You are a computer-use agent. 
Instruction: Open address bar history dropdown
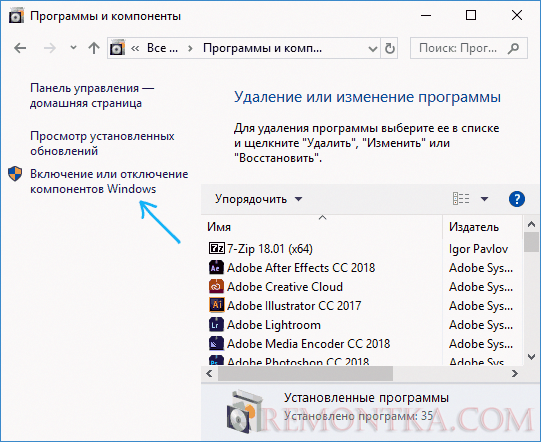pos(373,49)
